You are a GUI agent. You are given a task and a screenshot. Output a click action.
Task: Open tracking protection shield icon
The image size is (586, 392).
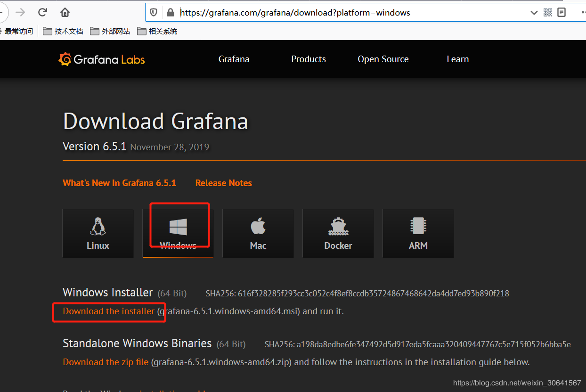(x=154, y=13)
